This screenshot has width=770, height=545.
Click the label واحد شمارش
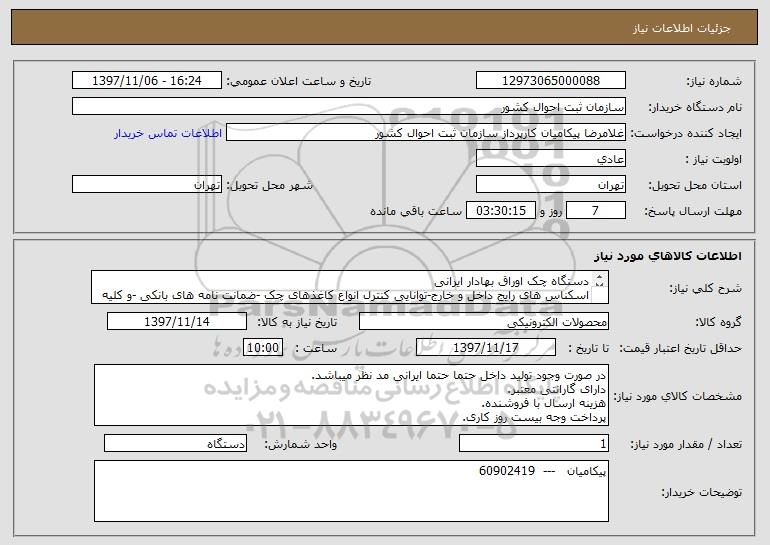(x=301, y=445)
